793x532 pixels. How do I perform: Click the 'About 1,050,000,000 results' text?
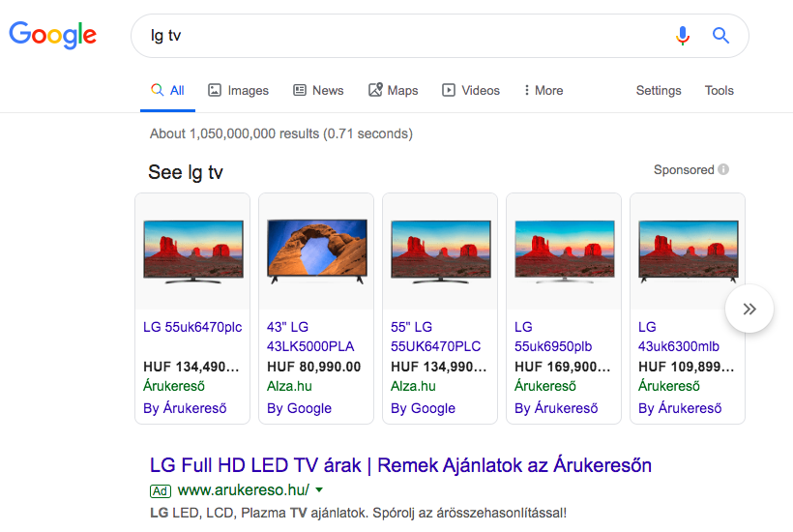281,133
